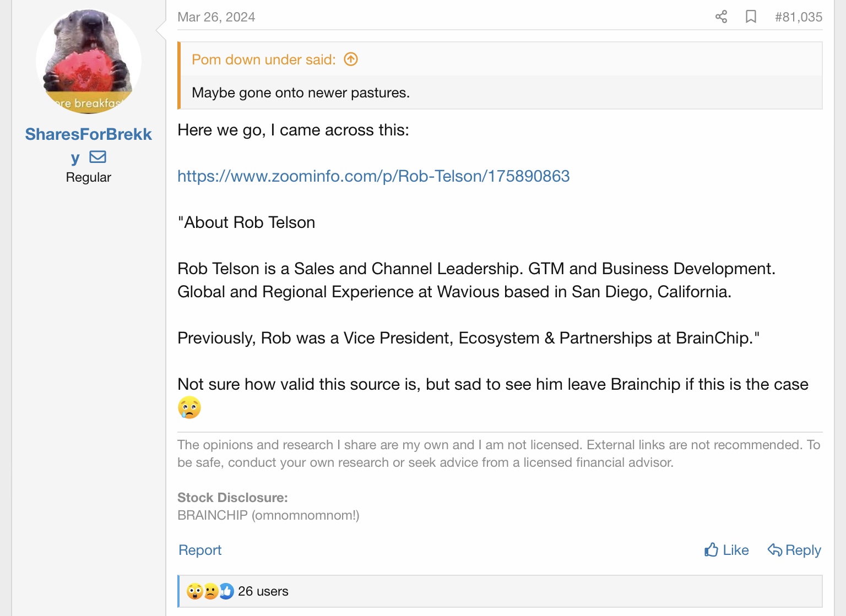This screenshot has height=616, width=846.
Task: Open the post permalink #81,035
Action: tap(798, 17)
